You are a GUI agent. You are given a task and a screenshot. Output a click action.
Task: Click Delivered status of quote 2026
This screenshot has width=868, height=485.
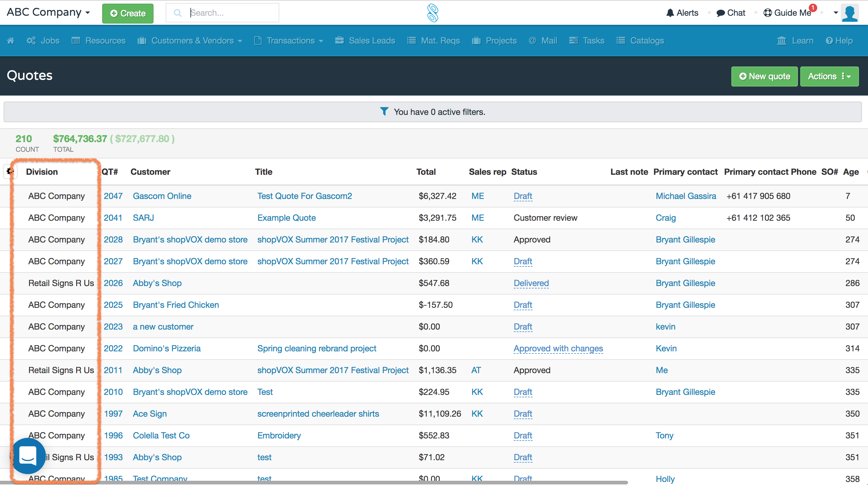point(531,283)
